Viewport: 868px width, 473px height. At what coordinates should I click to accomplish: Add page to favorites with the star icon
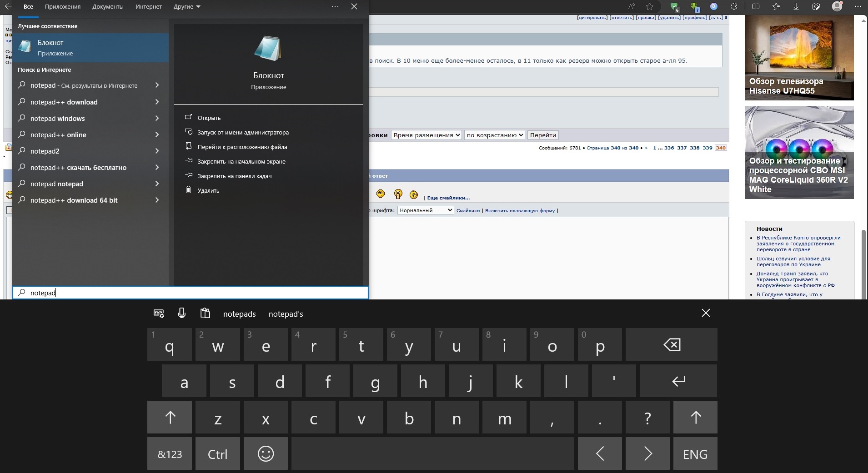point(650,6)
